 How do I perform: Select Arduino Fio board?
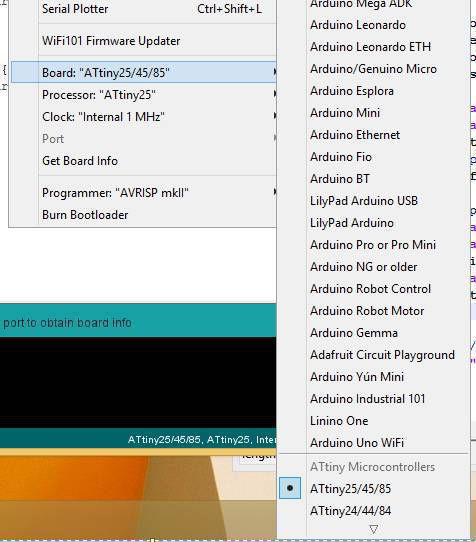373,157
